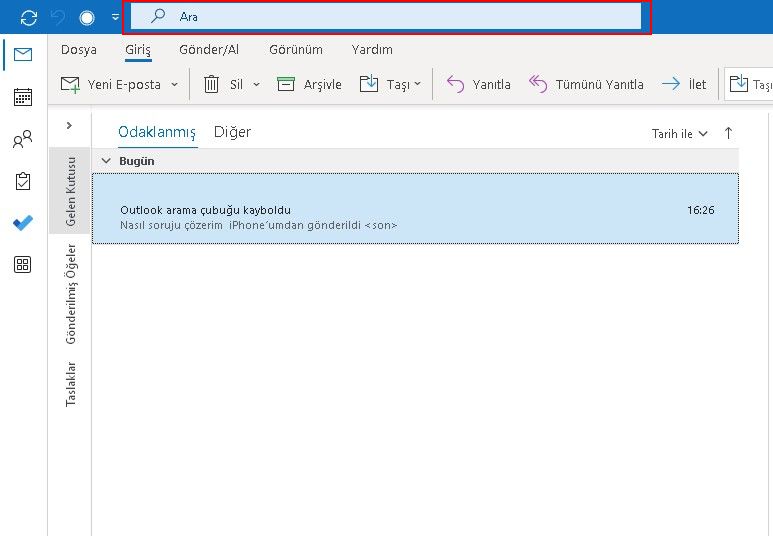Screen dimensions: 773x536
Task: Open the Tasks clipboard icon
Action: (x=22, y=181)
